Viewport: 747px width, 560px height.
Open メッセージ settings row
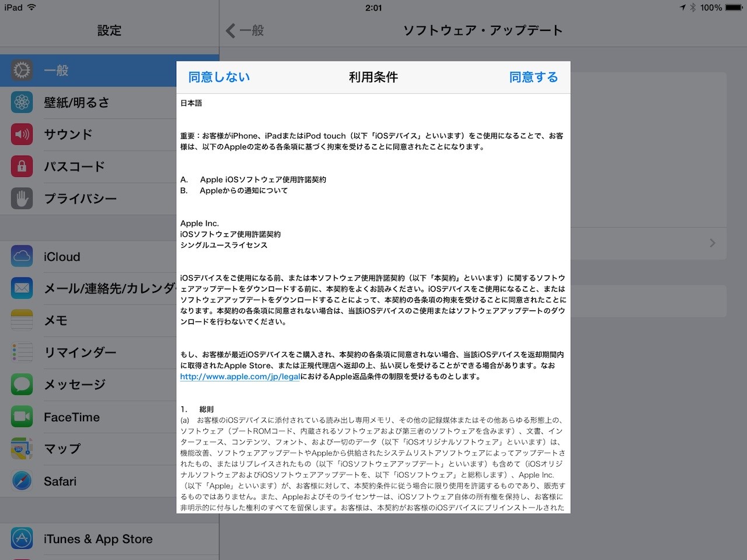(x=110, y=384)
